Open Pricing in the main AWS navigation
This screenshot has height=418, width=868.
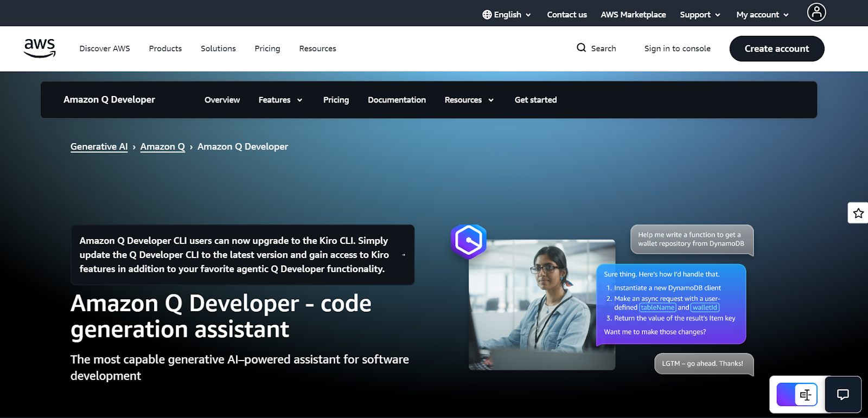[267, 48]
